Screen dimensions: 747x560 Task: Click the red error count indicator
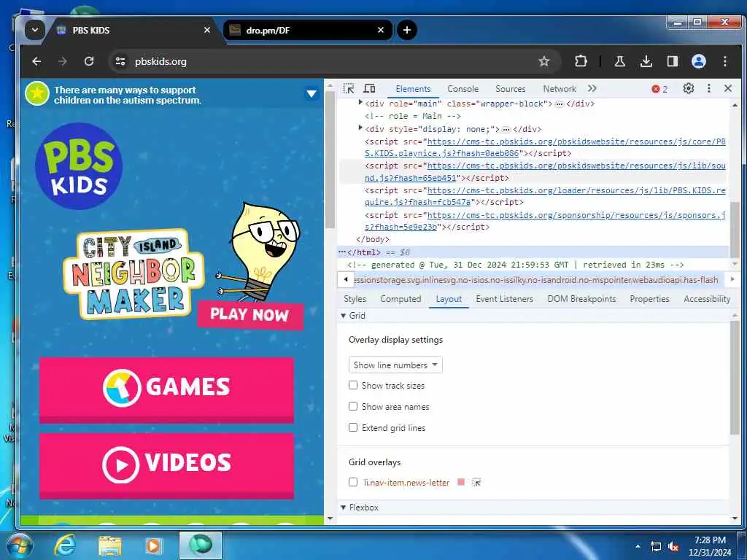[x=659, y=89]
